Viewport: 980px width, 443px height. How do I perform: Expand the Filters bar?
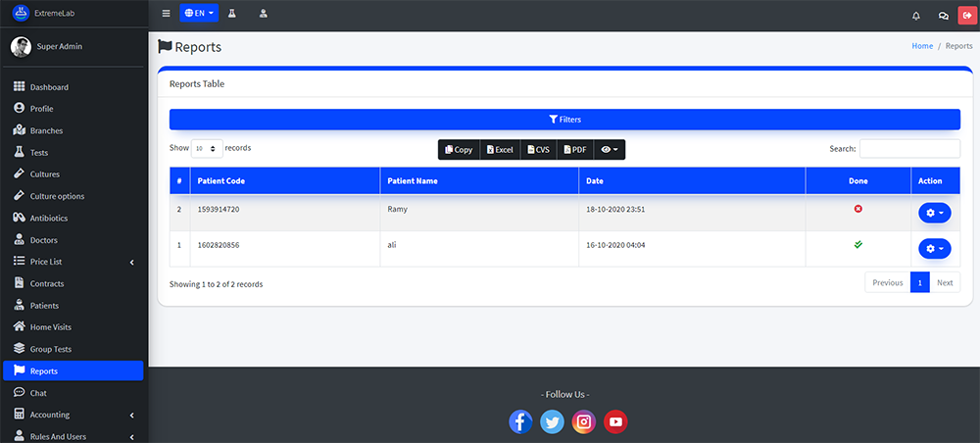(564, 120)
